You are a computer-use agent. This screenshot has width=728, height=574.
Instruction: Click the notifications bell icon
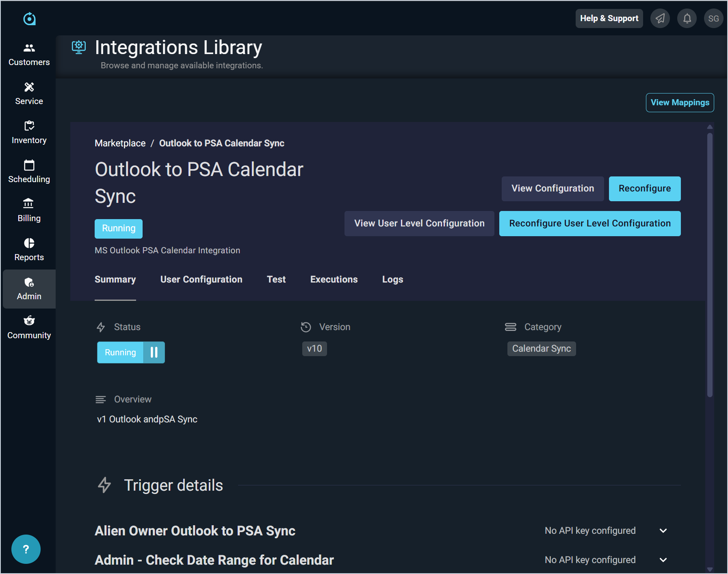[x=687, y=19]
